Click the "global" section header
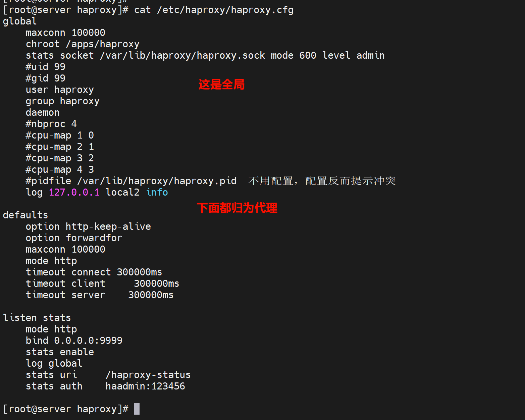 20,21
